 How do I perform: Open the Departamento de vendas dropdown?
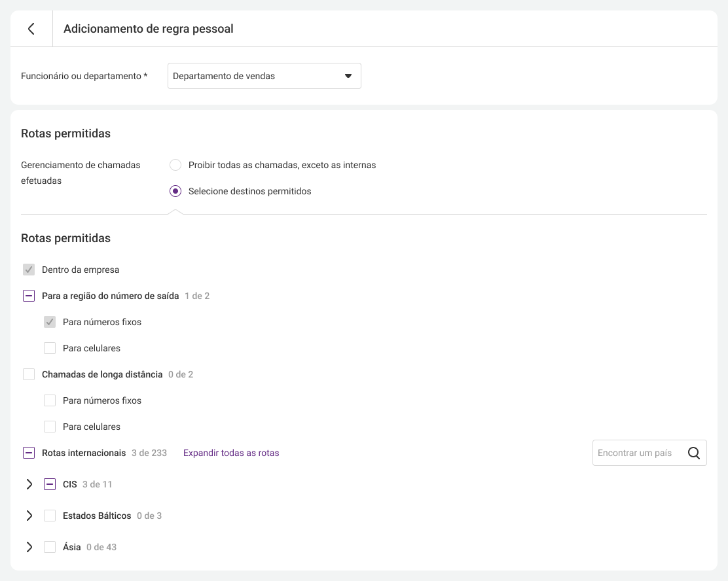tap(264, 76)
